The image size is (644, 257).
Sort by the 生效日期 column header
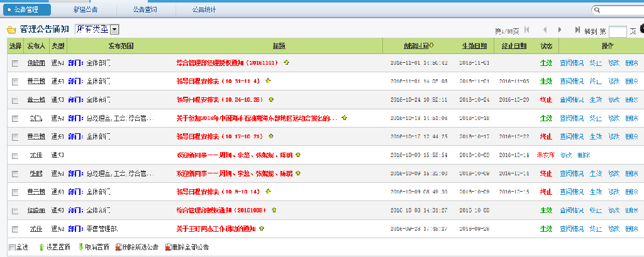(474, 46)
